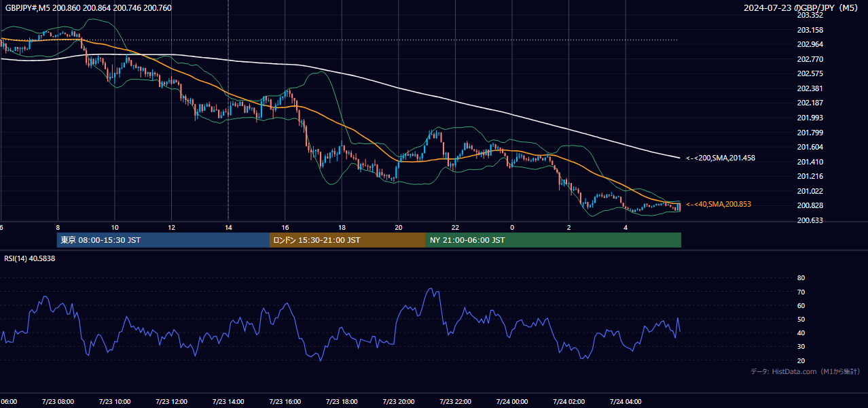Click hour marker 16 above London session bar
The height and width of the screenshot is (408, 868).
click(285, 227)
